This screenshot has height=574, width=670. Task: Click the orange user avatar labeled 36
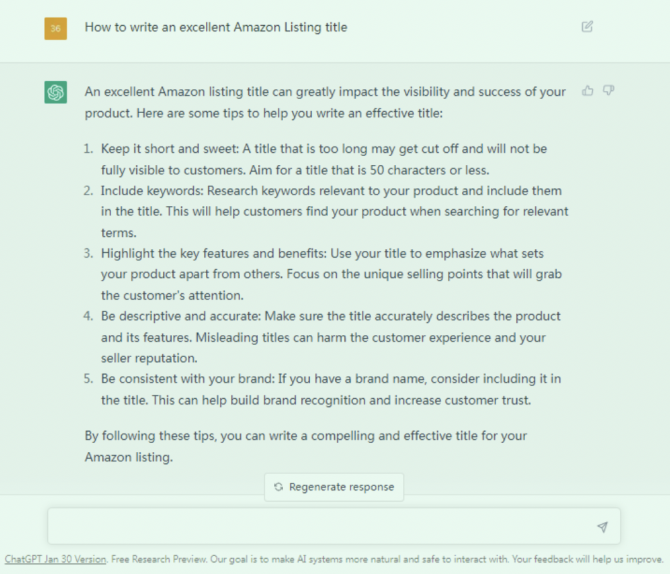pyautogui.click(x=56, y=28)
